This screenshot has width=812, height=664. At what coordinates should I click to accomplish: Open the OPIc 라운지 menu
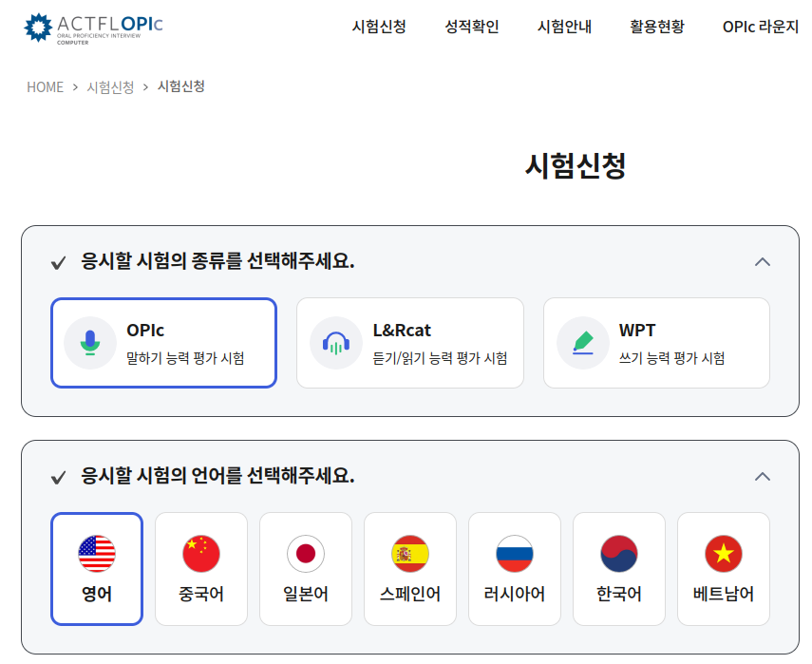760,28
